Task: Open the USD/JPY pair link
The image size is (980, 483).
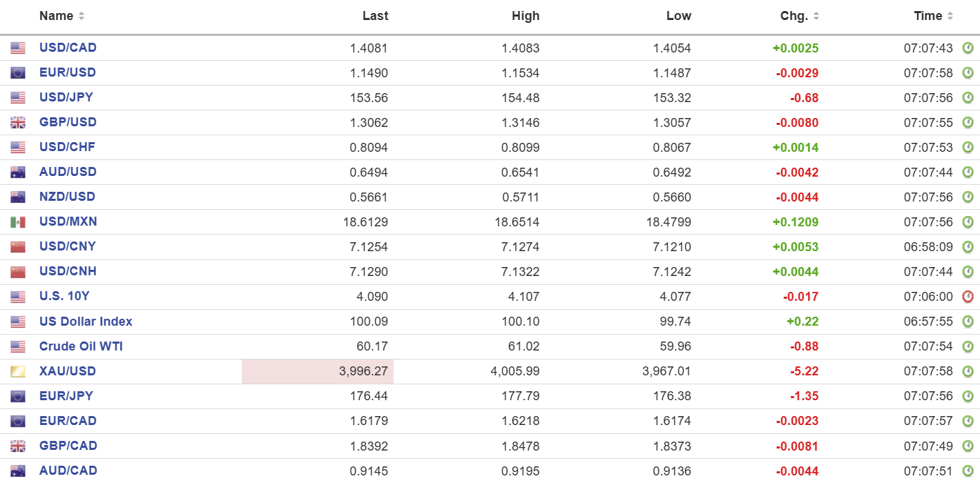Action: (66, 97)
